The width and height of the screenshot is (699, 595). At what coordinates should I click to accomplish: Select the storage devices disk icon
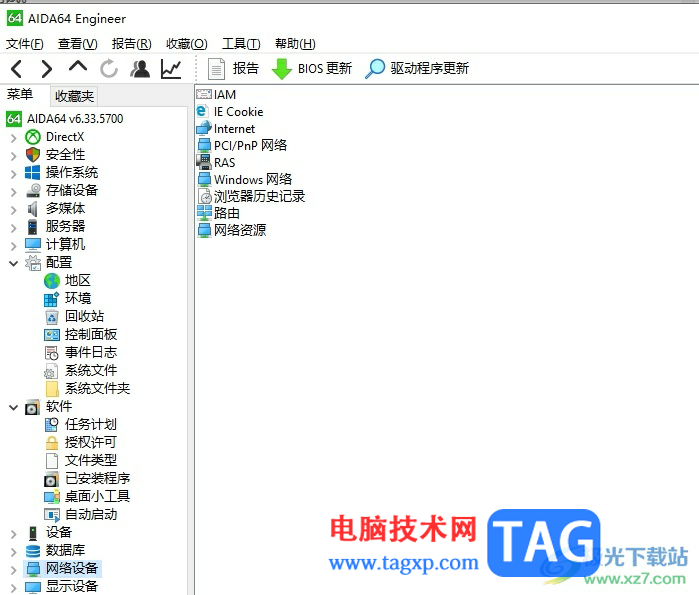click(33, 191)
